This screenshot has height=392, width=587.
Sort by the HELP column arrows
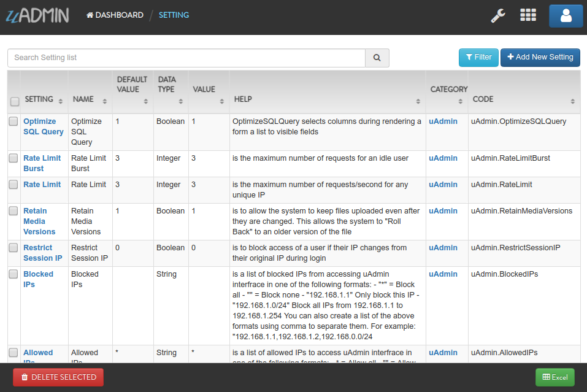point(418,101)
